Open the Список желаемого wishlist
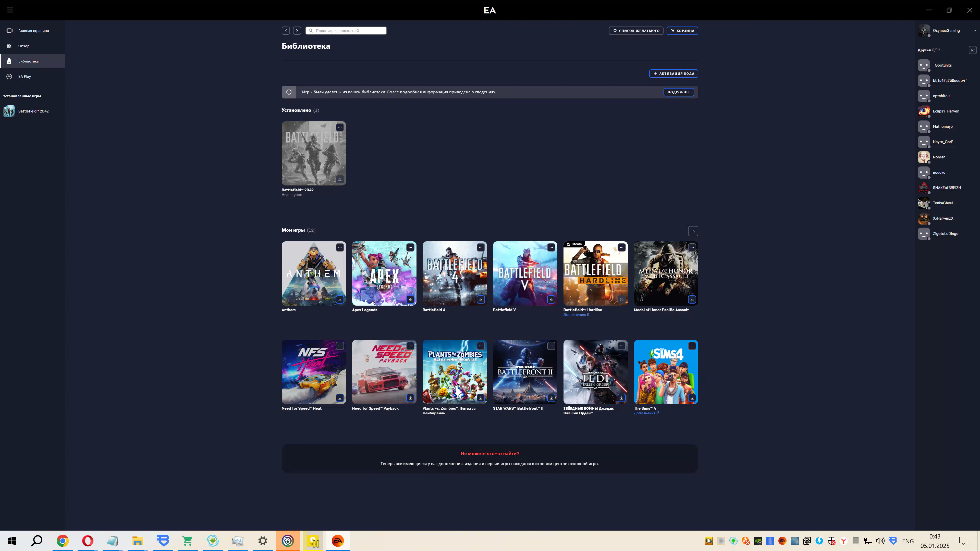980x551 pixels. (636, 30)
